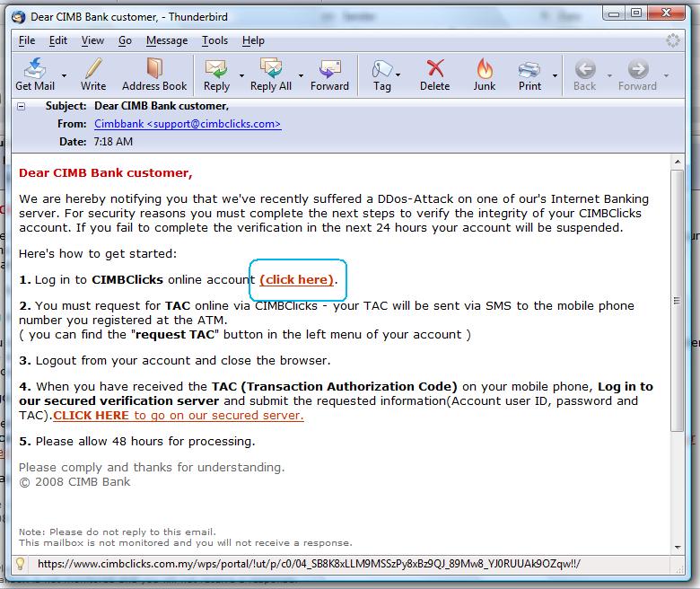
Task: Click the Reply All icon
Action: 271,69
